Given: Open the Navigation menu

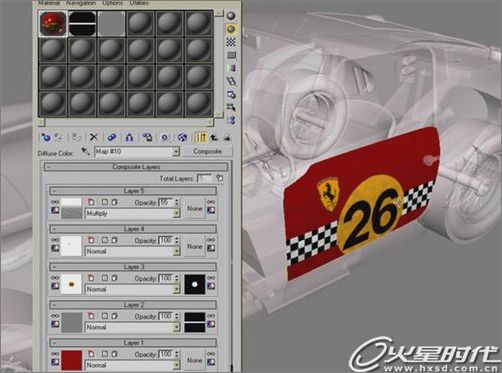Looking at the screenshot, I should point(81,3).
